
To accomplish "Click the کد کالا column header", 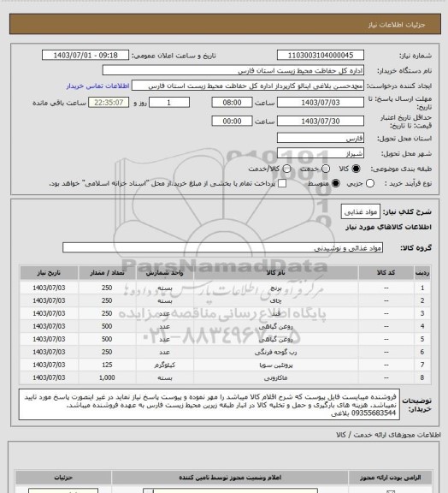I will tap(386, 273).
